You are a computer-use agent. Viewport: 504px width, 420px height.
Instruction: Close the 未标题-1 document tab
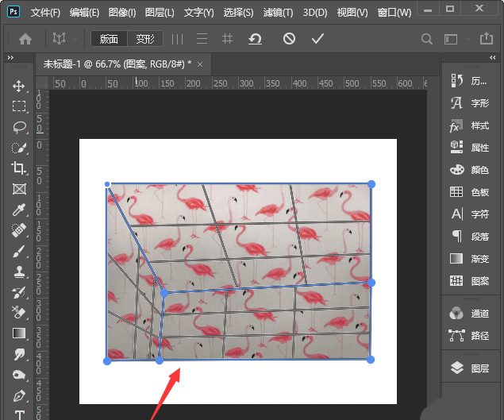click(200, 64)
